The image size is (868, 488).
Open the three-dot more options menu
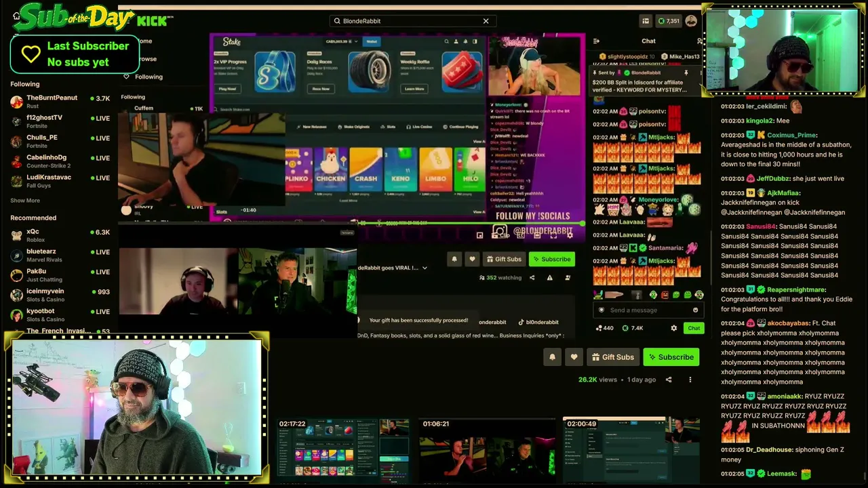click(x=690, y=380)
